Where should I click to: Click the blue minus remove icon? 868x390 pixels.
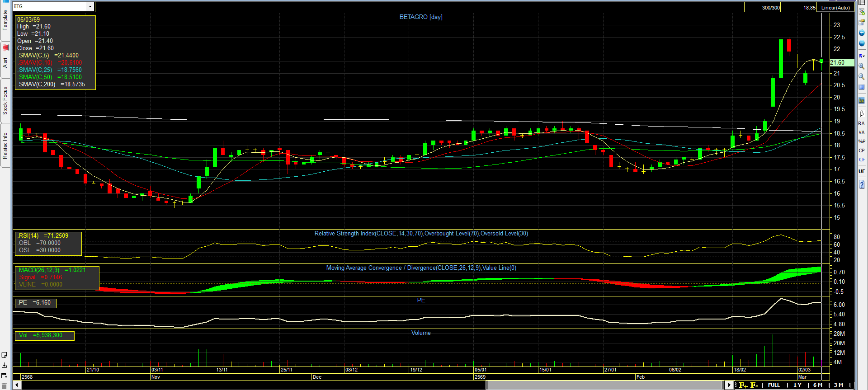pos(862,43)
